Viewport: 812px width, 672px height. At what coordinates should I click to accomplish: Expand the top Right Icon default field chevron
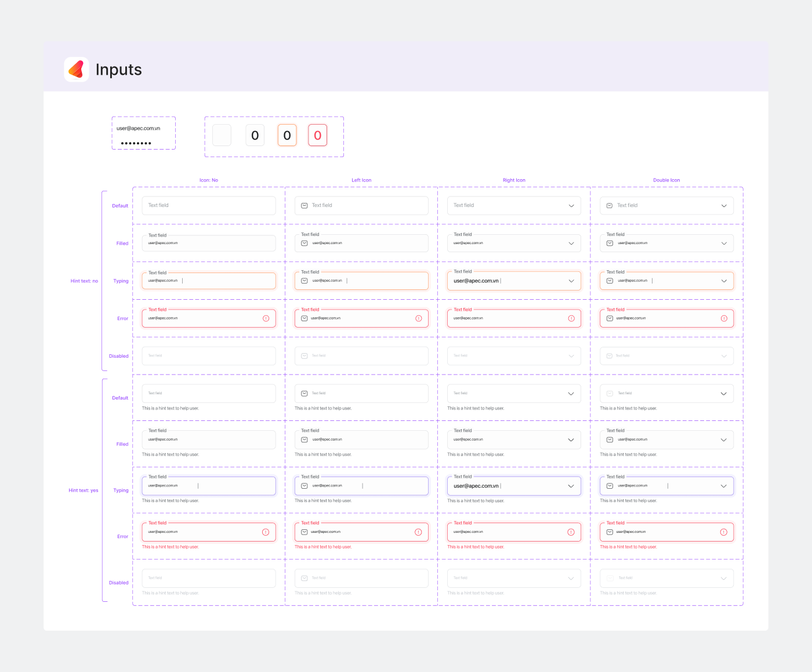(571, 206)
